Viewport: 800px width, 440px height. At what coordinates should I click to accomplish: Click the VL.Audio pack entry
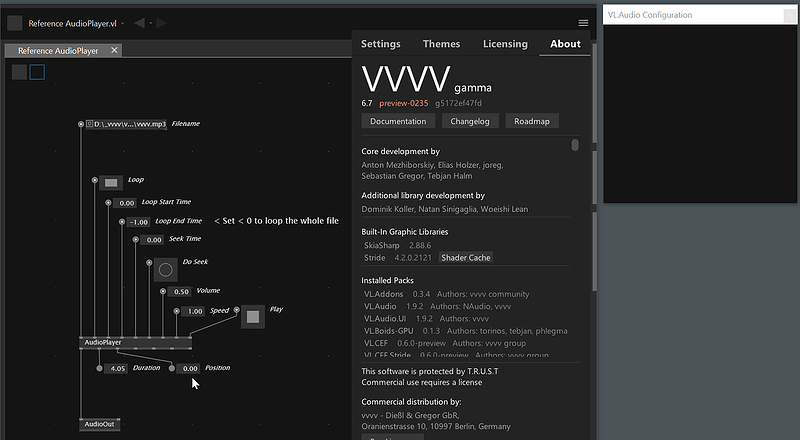tap(437, 306)
